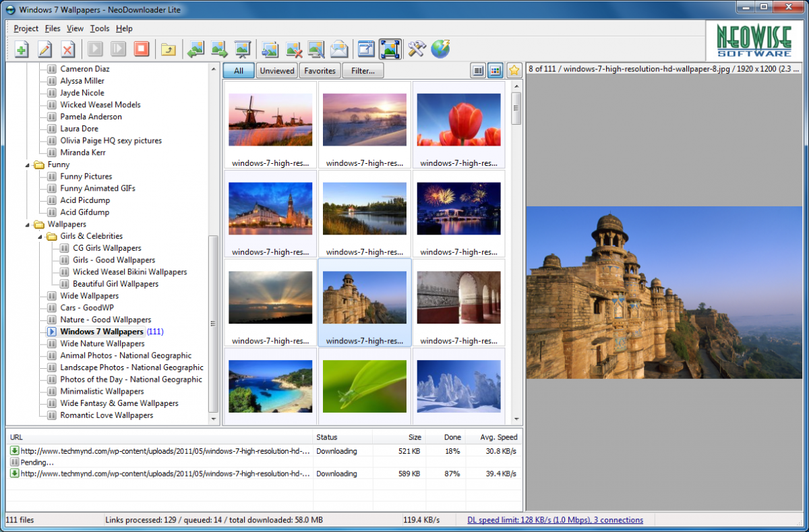The width and height of the screenshot is (809, 532).
Task: Create a new project
Action: pyautogui.click(x=21, y=49)
